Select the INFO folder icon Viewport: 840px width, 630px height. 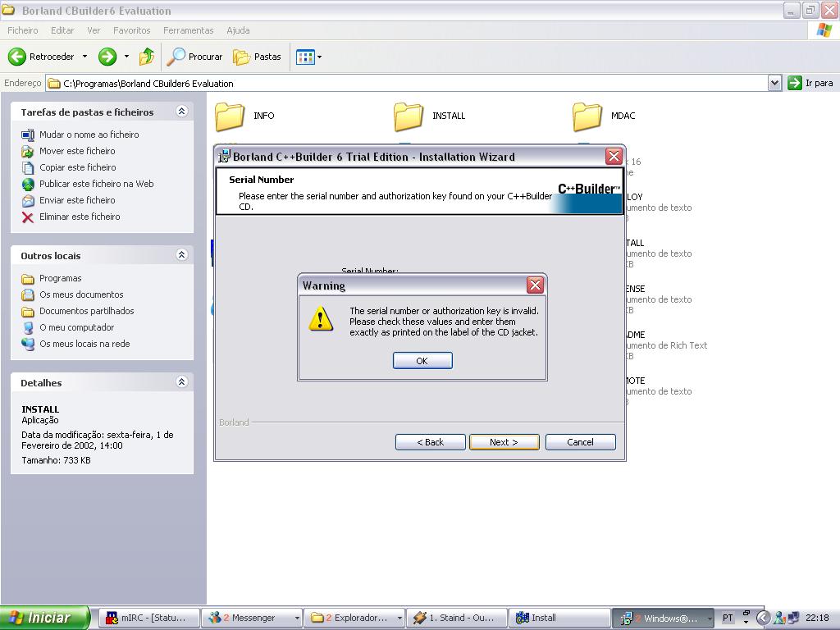230,116
